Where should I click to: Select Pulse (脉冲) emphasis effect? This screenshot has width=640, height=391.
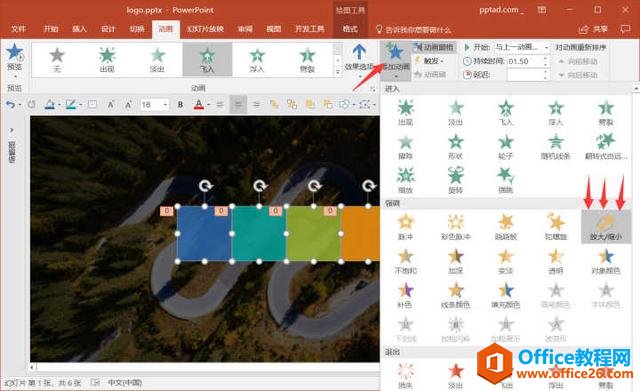405,227
